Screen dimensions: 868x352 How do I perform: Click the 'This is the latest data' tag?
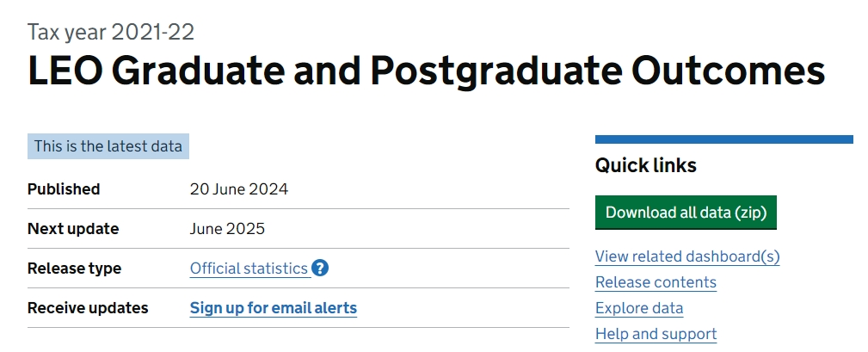point(108,146)
